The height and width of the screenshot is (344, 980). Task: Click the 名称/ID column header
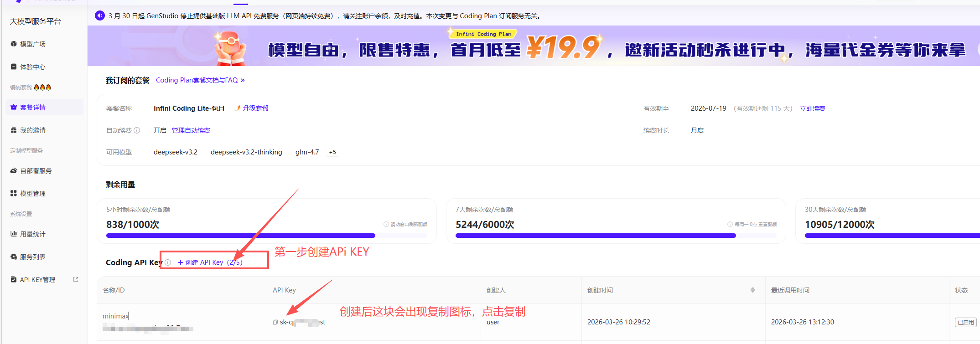[x=114, y=290]
